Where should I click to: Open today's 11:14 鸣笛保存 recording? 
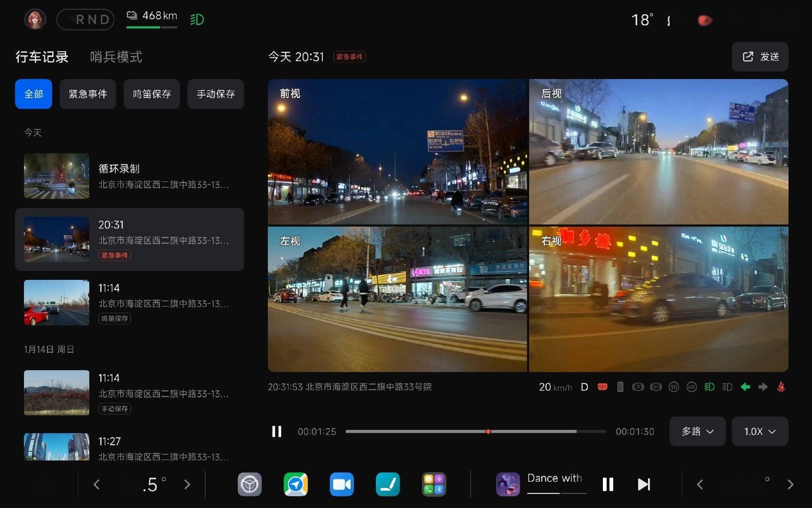[129, 302]
